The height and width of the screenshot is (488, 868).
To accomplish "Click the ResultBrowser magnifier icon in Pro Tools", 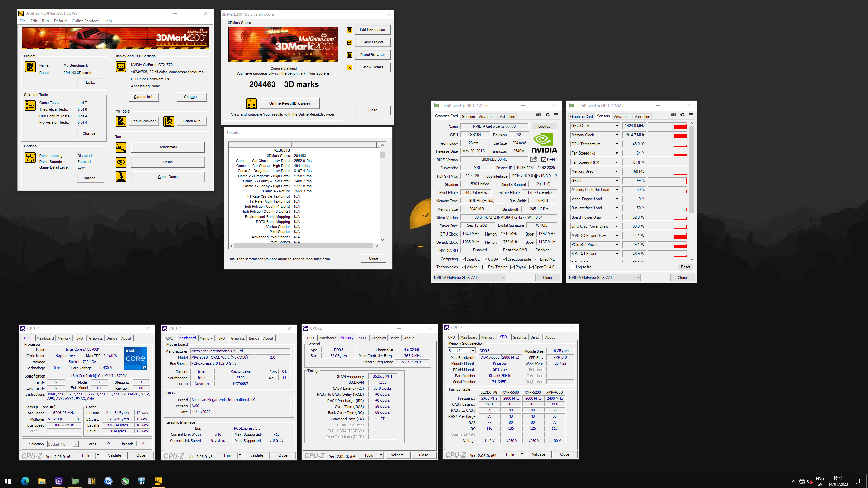I will [x=121, y=121].
